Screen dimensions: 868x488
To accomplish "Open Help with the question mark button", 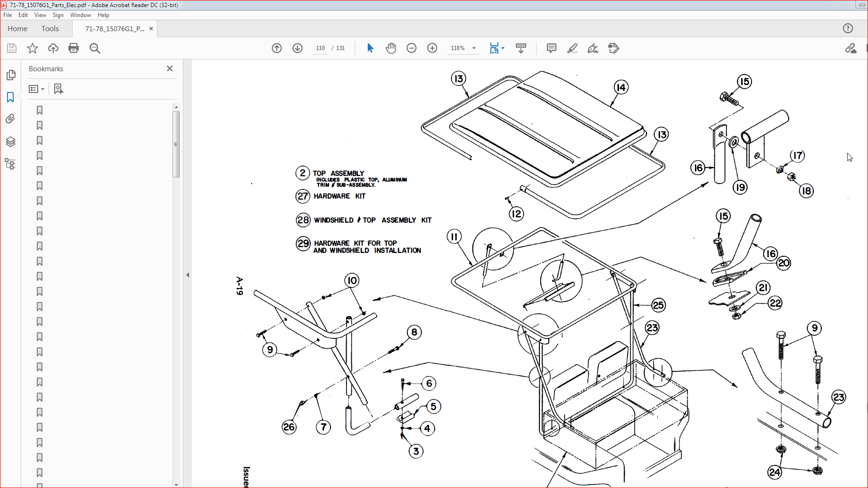I will click(848, 28).
